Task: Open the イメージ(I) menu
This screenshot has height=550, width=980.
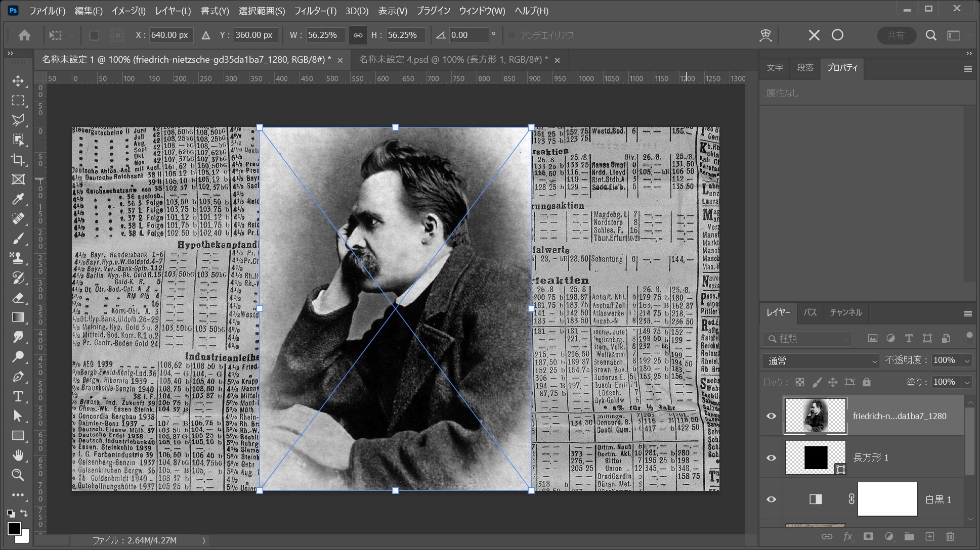Action: tap(129, 11)
